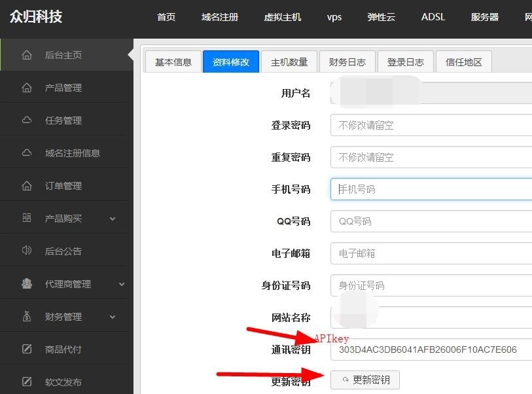Click the edit icon beside 软文发布
Image resolution: width=532 pixels, height=394 pixels.
tap(27, 382)
